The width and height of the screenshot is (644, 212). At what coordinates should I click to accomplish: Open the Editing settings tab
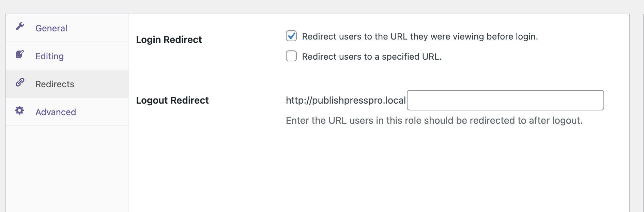pos(49,56)
